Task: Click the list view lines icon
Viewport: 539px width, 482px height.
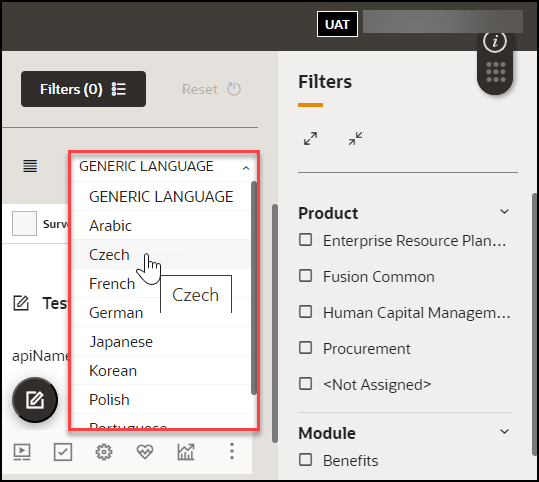Action: coord(30,166)
